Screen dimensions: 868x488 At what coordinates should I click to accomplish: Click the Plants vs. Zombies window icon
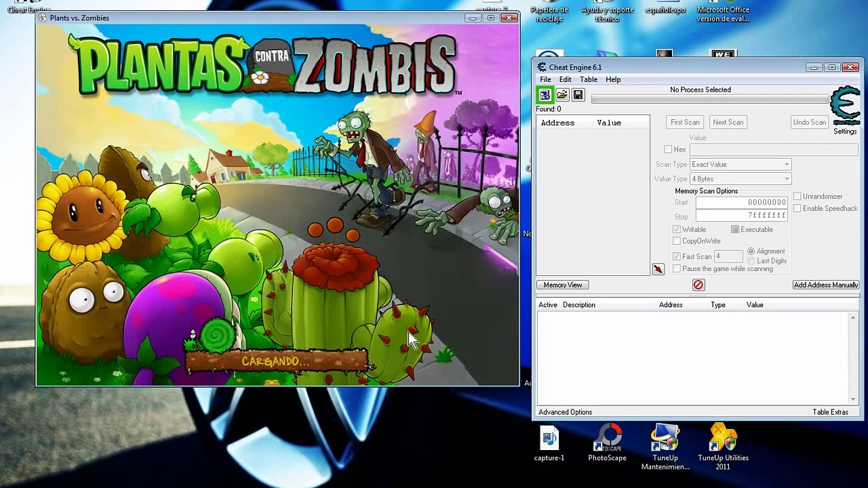tap(43, 18)
